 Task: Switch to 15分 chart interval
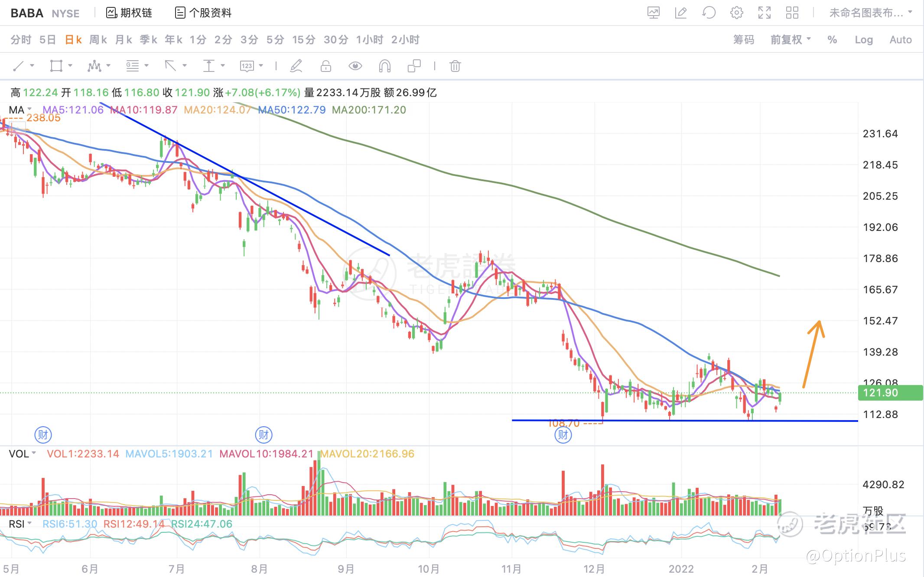coord(304,40)
